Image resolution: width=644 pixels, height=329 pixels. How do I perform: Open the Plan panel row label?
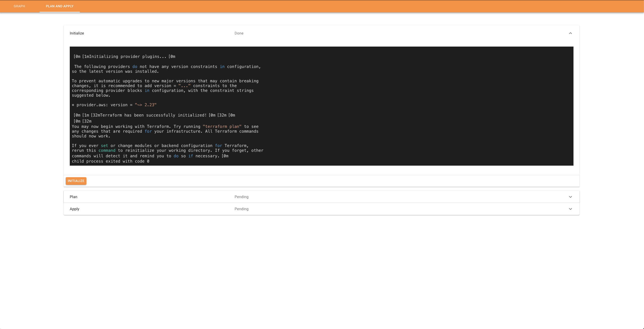coord(74,197)
